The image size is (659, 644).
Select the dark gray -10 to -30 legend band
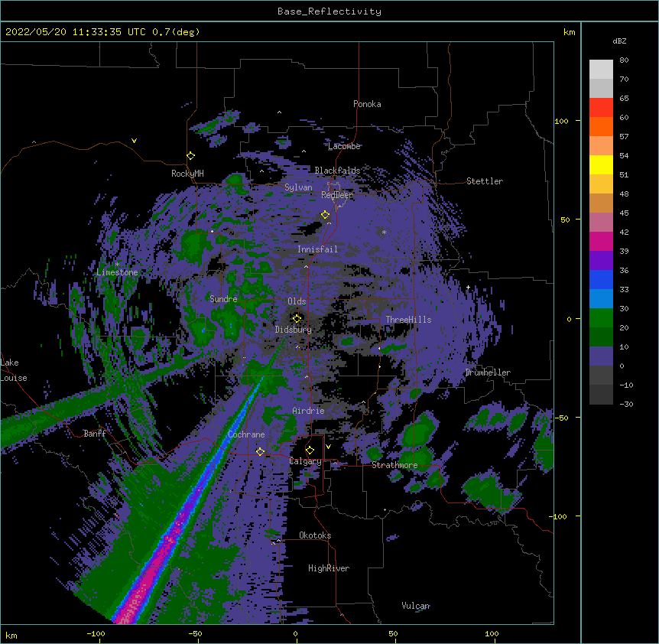(601, 395)
